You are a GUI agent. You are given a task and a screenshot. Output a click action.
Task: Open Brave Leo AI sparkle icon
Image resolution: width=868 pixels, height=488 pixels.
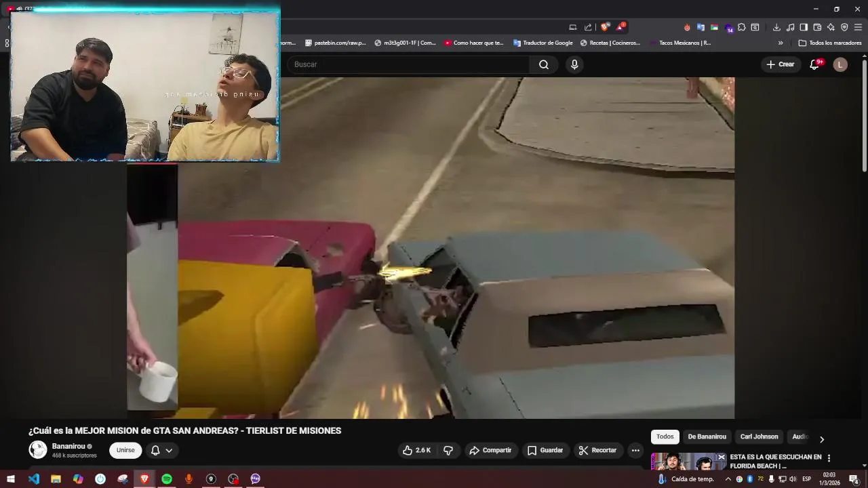pyautogui.click(x=831, y=27)
